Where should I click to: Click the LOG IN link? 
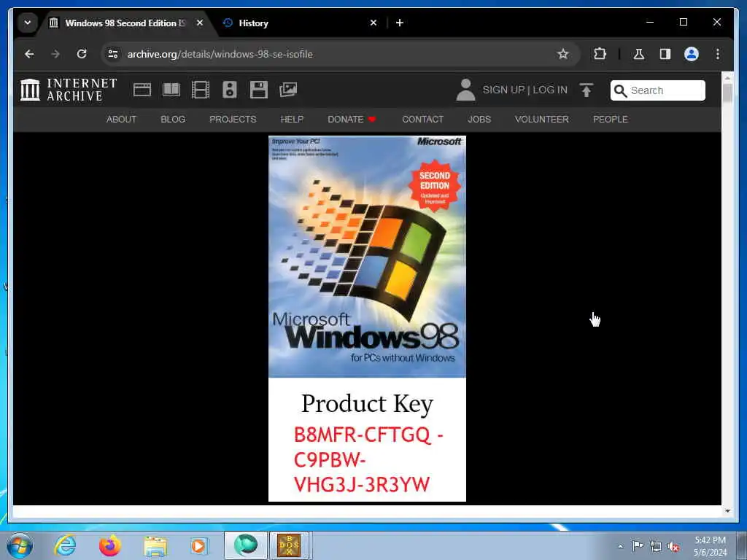[x=550, y=90]
